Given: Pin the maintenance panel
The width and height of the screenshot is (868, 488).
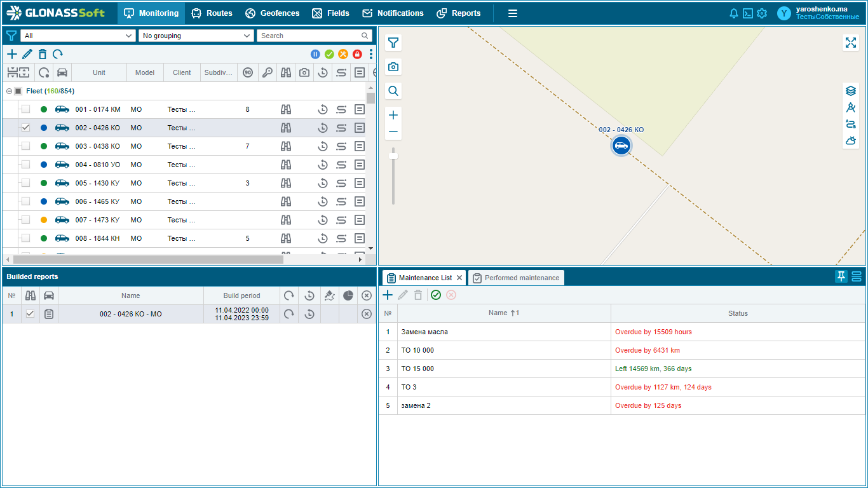Looking at the screenshot, I should pos(841,276).
